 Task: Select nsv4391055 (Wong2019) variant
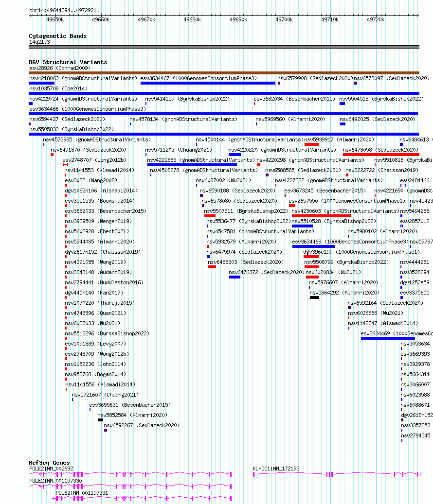click(95, 262)
